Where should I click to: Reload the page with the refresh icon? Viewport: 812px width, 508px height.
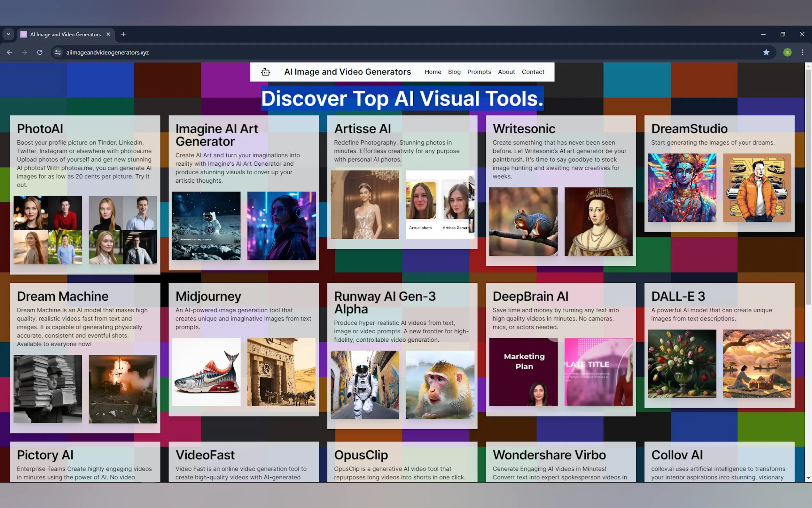40,52
